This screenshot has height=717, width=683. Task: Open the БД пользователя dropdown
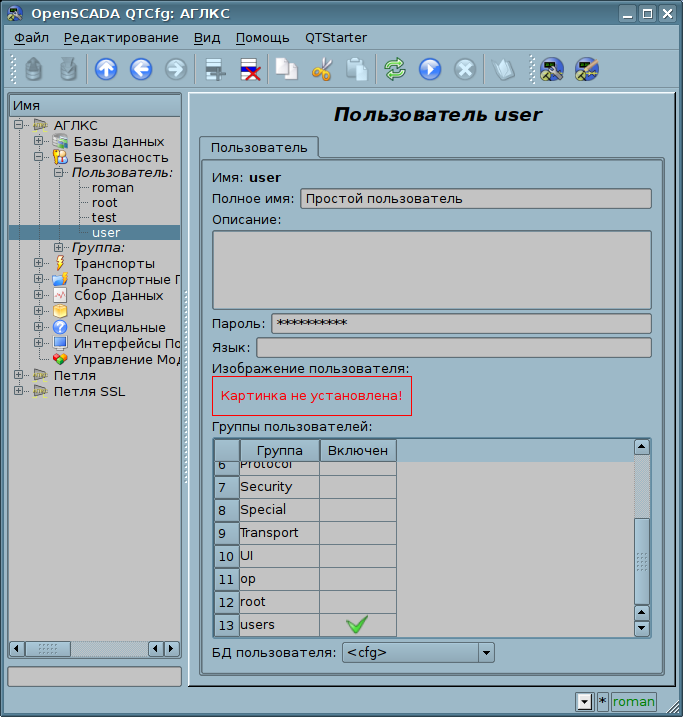(418, 653)
